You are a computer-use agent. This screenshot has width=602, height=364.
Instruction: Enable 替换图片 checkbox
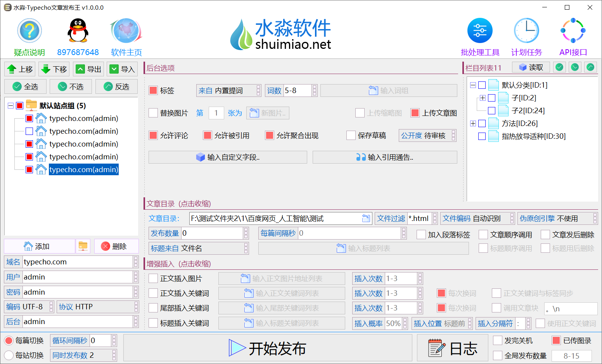coord(153,113)
